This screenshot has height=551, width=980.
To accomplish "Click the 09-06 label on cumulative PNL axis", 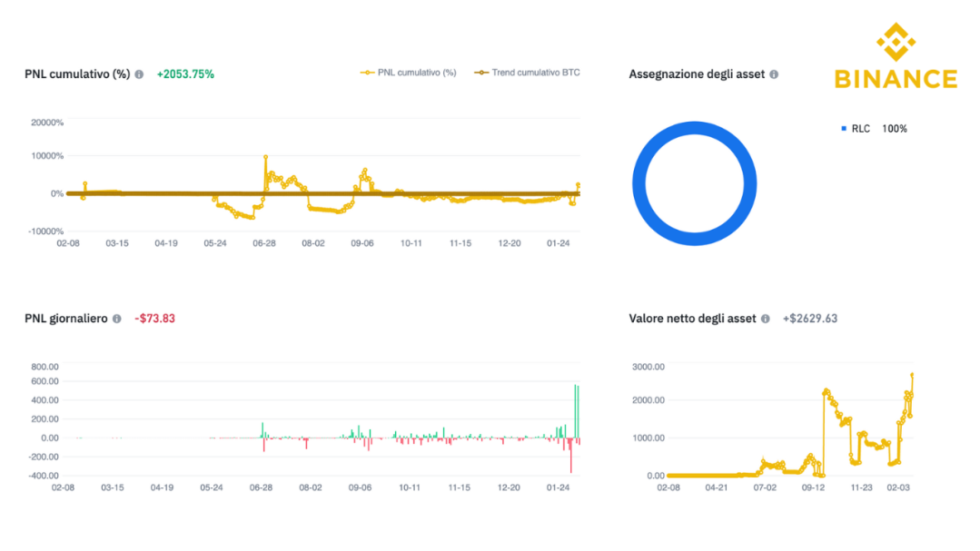I will (361, 243).
